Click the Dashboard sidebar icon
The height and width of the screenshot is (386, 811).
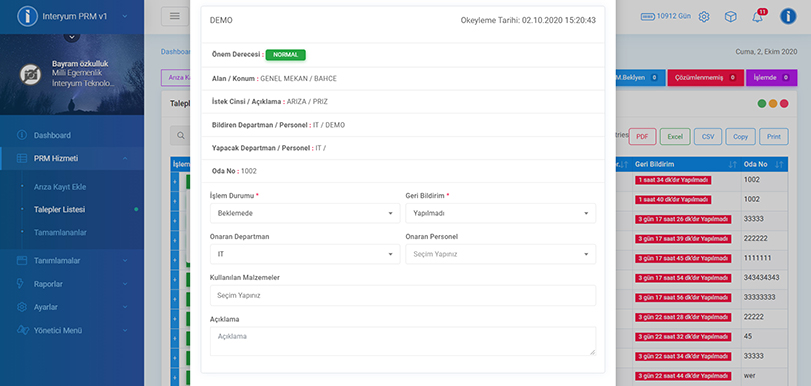22,135
